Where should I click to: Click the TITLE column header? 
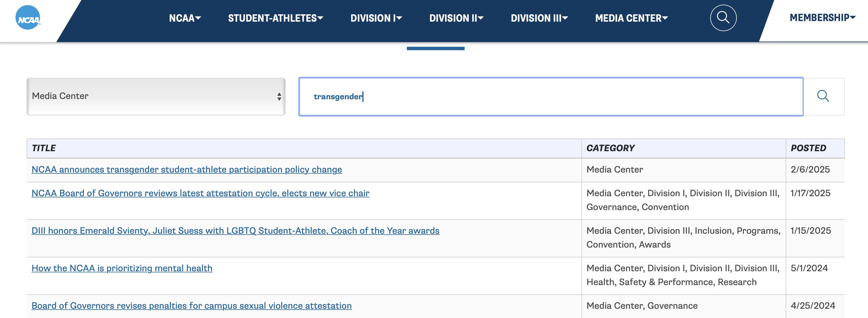[44, 148]
